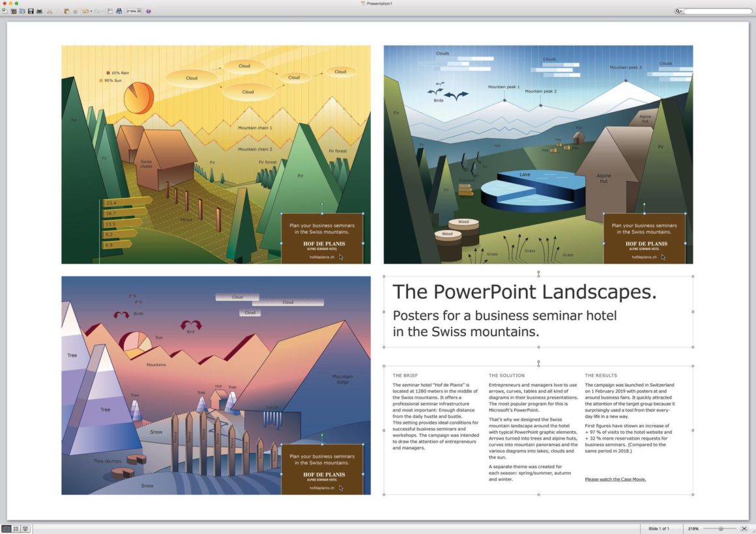The image size is (756, 534).
Task: Click the 'Mountain chain 1' label
Action: pyautogui.click(x=255, y=128)
